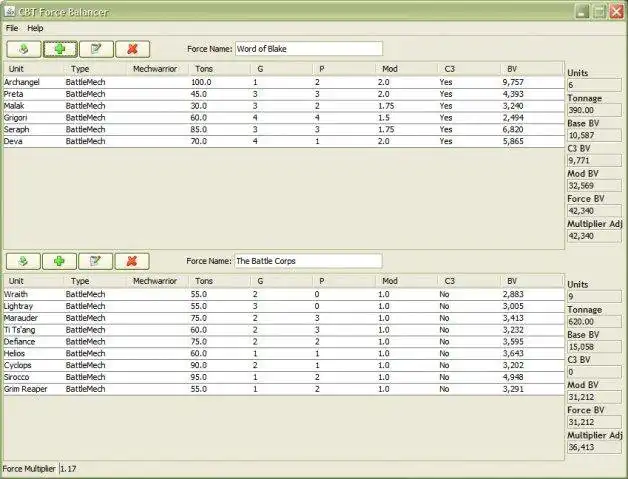This screenshot has height=479, width=628.
Task: Click the edit unit icon for Word of Blake
Action: (x=96, y=49)
